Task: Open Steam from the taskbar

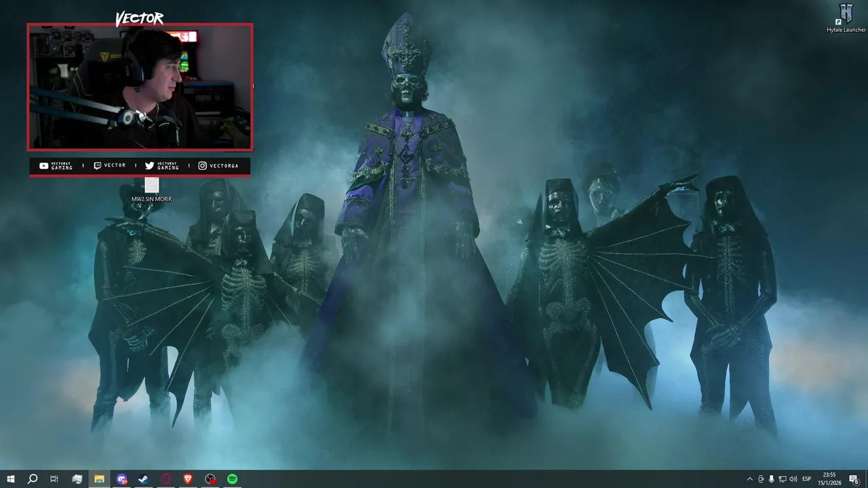Action: pos(143,479)
